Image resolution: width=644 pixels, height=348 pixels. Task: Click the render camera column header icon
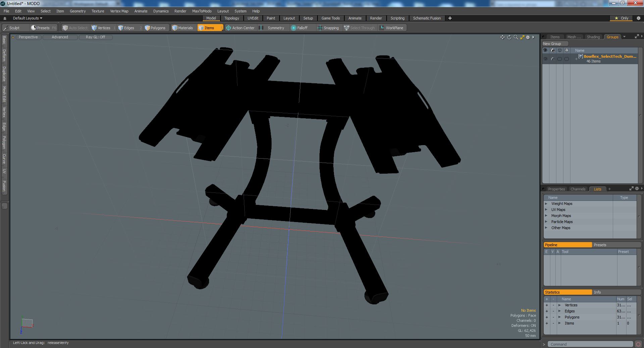pos(553,50)
